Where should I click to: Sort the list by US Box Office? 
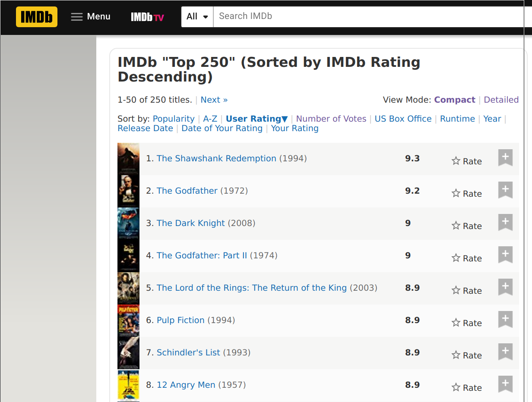403,119
